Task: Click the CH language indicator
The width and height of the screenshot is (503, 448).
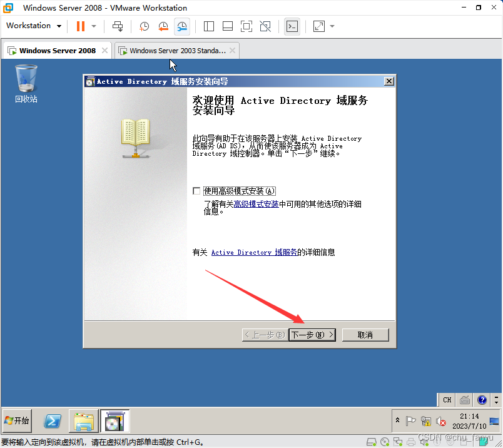Action: coord(447,400)
